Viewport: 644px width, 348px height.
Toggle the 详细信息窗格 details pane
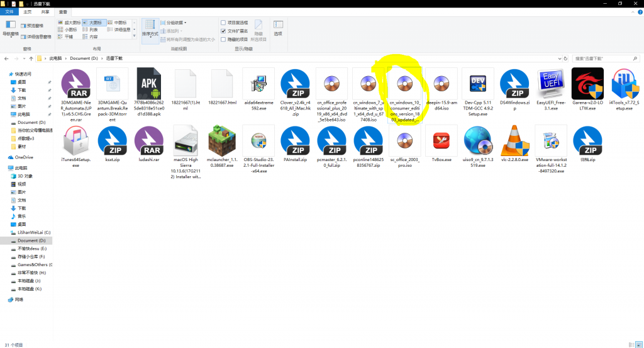click(36, 37)
